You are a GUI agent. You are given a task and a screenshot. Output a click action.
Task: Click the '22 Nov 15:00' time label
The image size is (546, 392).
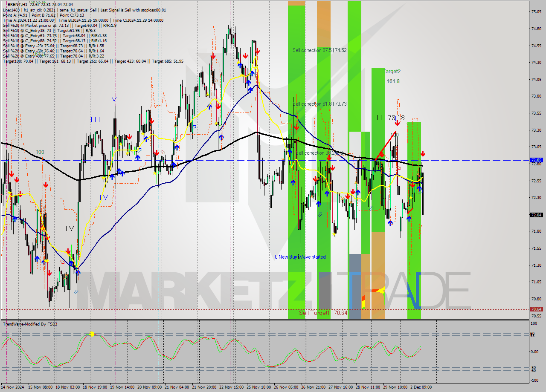coord(232,387)
